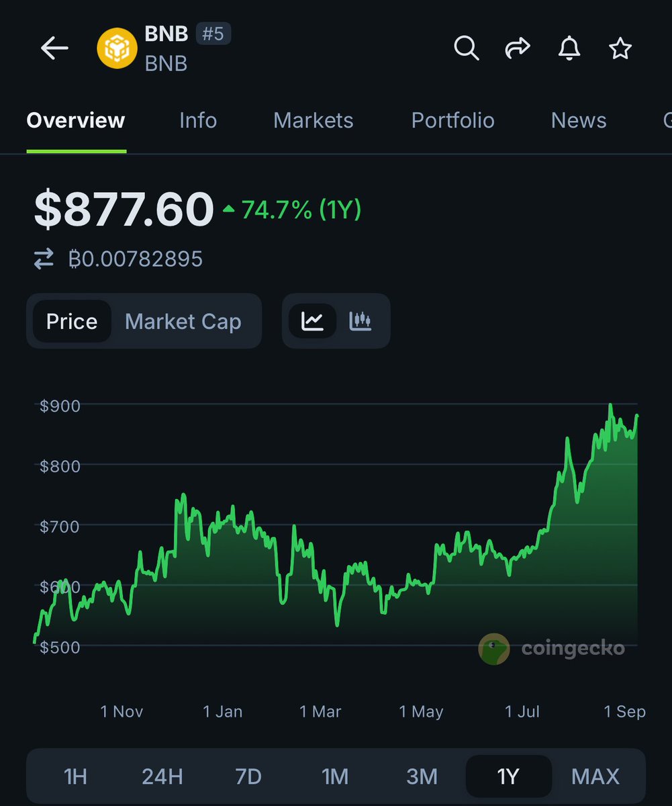Set a price alert bell icon
The height and width of the screenshot is (806, 672).
tap(569, 48)
